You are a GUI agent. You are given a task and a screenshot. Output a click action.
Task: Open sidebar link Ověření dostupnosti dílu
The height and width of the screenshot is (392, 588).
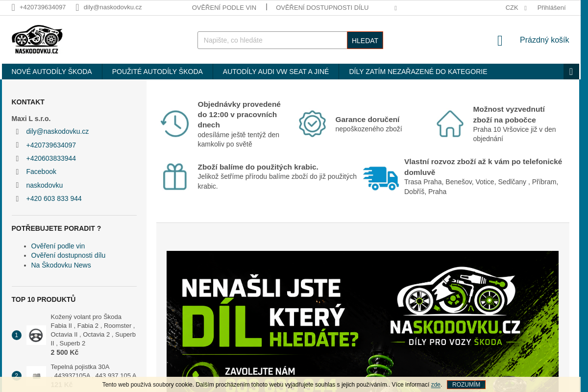click(68, 255)
